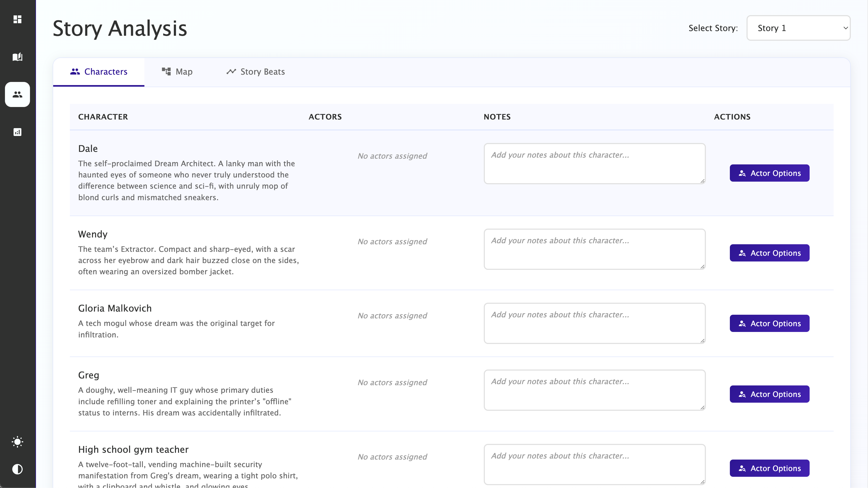Viewport: 868px width, 488px height.
Task: Select the people characters sidebar icon
Action: click(17, 94)
